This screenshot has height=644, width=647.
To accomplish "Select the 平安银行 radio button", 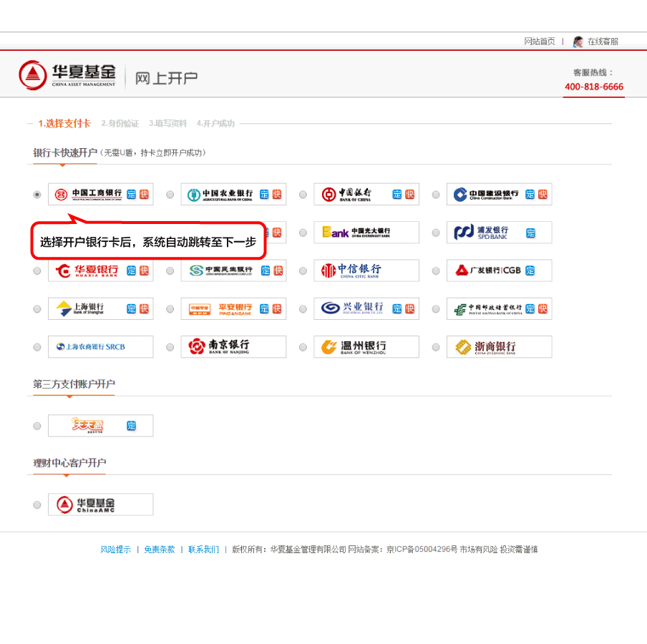I will point(170,309).
